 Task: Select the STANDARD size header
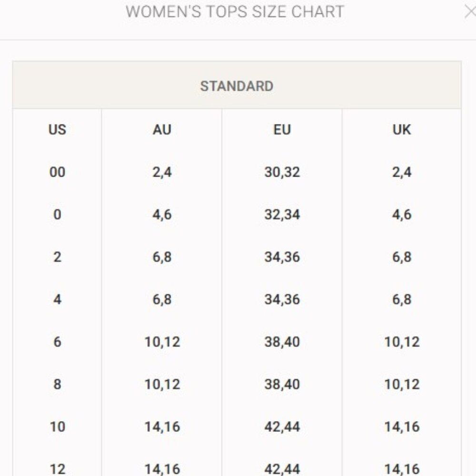pyautogui.click(x=237, y=86)
